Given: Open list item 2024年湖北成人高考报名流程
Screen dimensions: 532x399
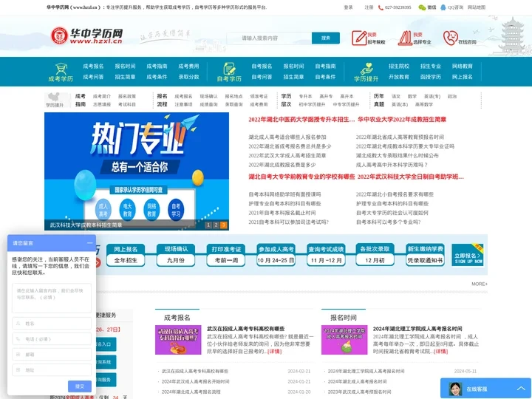Looking at the screenshot, I should point(191,392).
